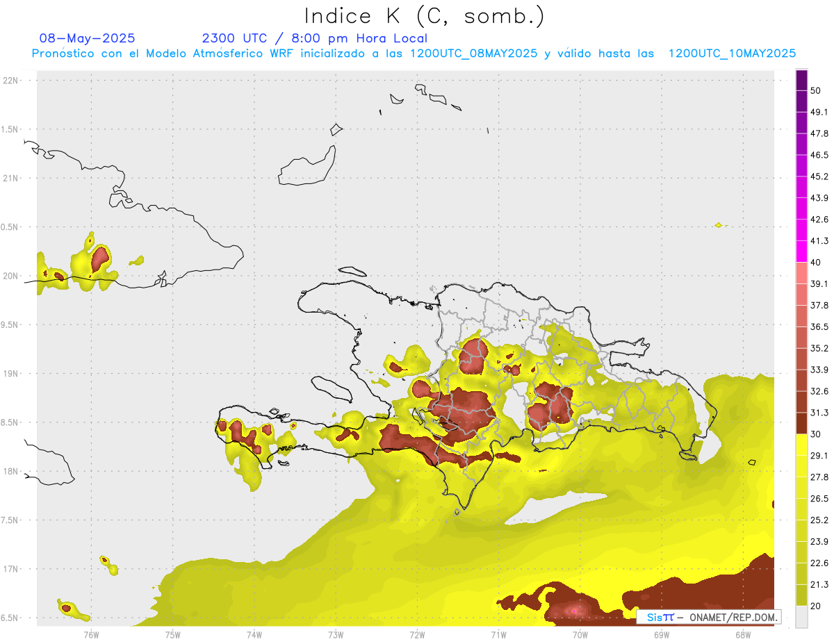Click the color bar label "29.1"
Viewport: 834px width, 644px height.
tap(819, 456)
